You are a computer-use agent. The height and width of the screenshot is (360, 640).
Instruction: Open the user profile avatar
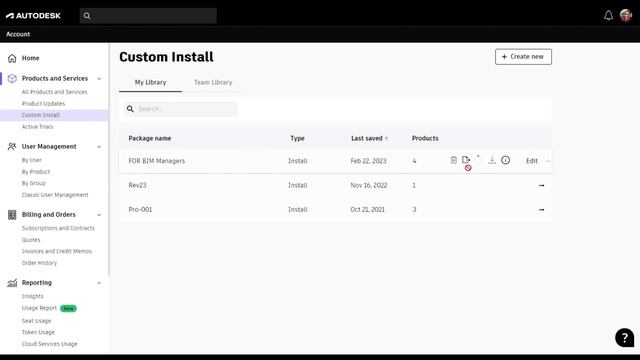(x=626, y=16)
